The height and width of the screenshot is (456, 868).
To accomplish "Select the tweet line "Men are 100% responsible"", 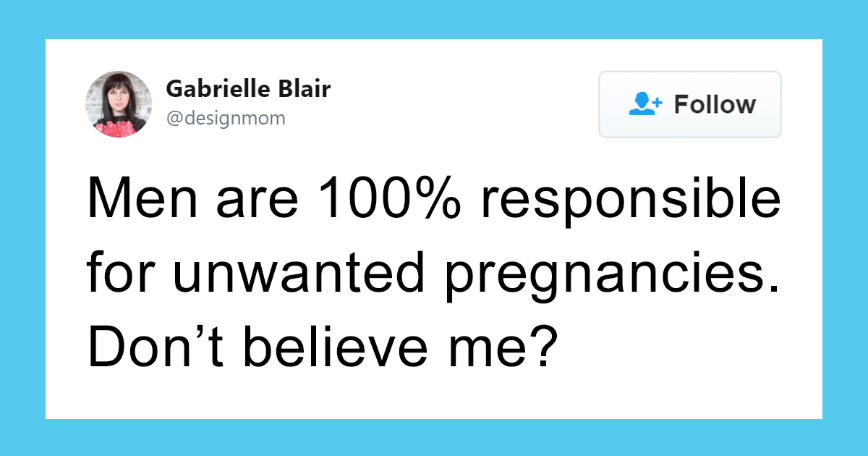I will [434, 200].
